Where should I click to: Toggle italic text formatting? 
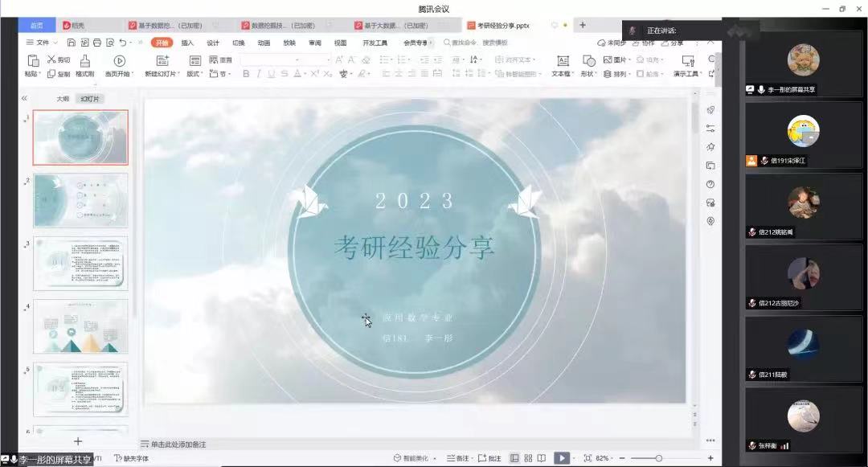pos(259,74)
